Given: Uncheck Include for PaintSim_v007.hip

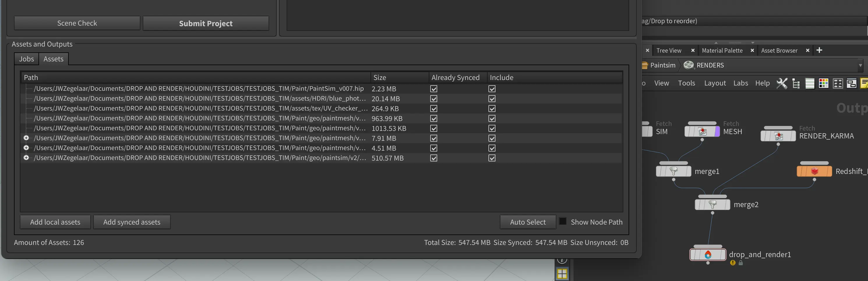Looking at the screenshot, I should click(x=492, y=89).
